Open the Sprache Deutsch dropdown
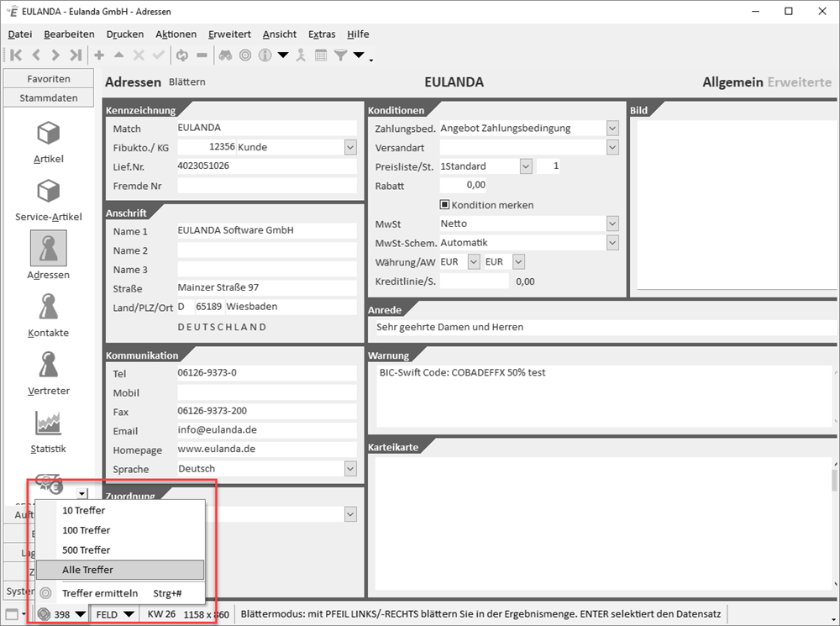 (x=350, y=468)
